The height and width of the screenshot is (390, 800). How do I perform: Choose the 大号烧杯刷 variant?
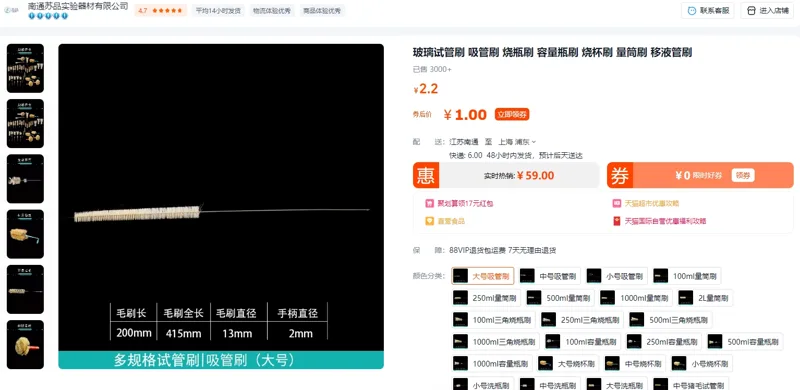tap(568, 363)
